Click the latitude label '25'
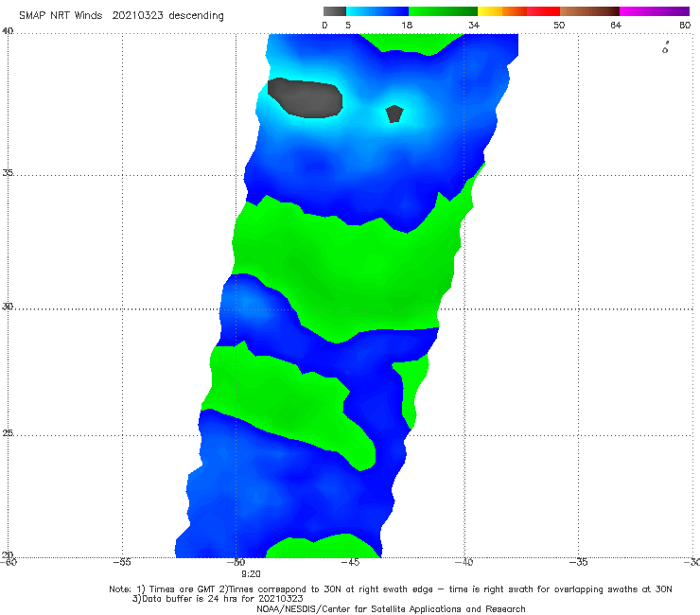 pos(8,432)
